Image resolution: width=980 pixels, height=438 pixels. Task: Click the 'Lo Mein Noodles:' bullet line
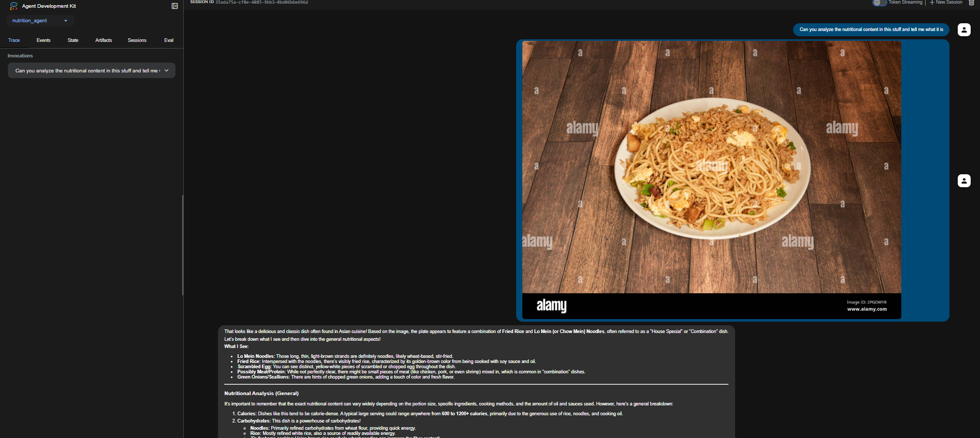[345, 356]
